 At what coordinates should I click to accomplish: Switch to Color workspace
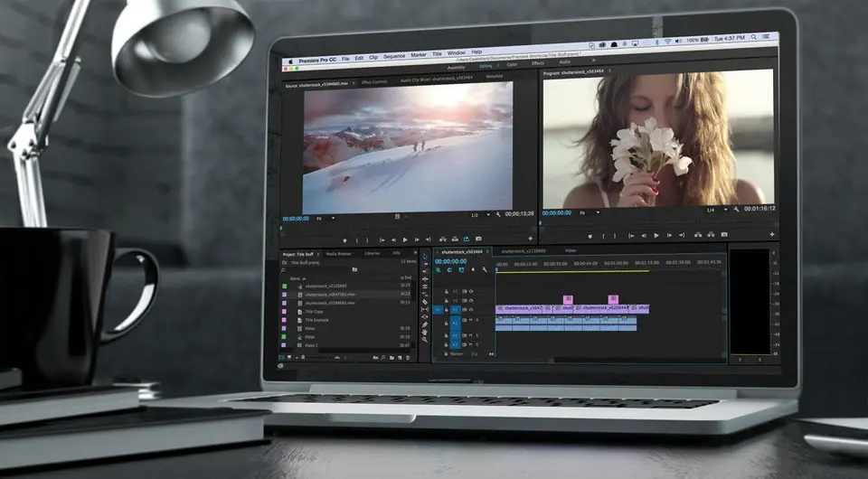pyautogui.click(x=512, y=65)
